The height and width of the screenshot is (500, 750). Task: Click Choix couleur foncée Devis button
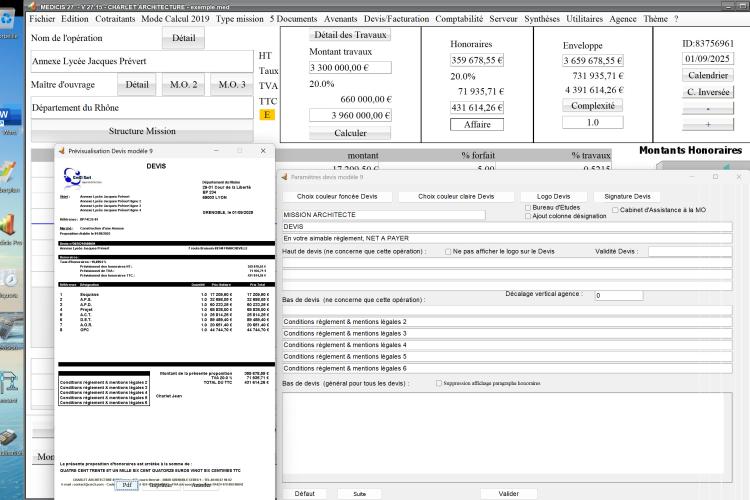click(x=337, y=197)
